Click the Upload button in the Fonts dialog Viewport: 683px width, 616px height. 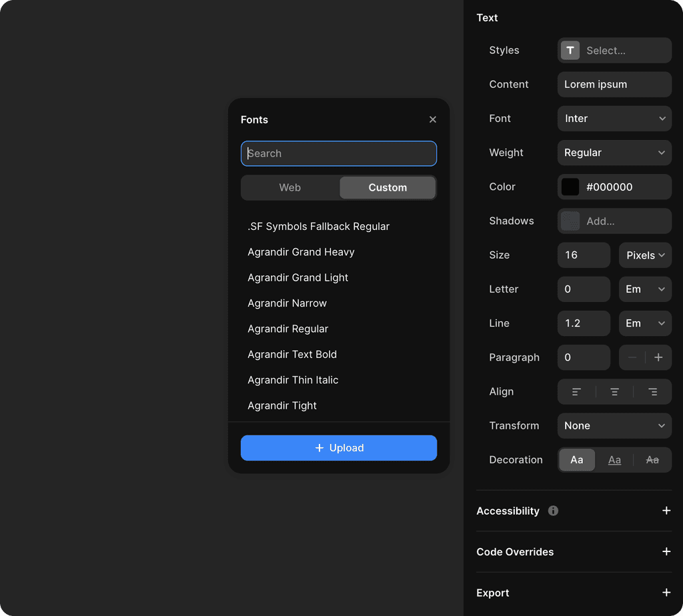tap(339, 447)
